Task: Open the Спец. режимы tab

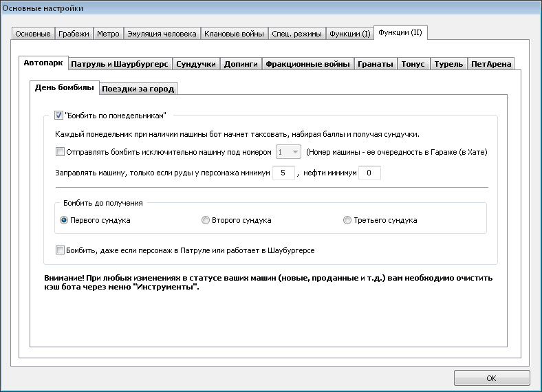Action: point(296,34)
